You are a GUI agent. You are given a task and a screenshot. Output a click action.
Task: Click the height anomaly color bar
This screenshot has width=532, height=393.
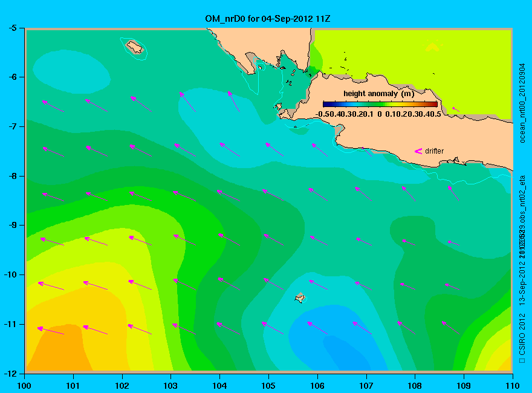point(380,104)
